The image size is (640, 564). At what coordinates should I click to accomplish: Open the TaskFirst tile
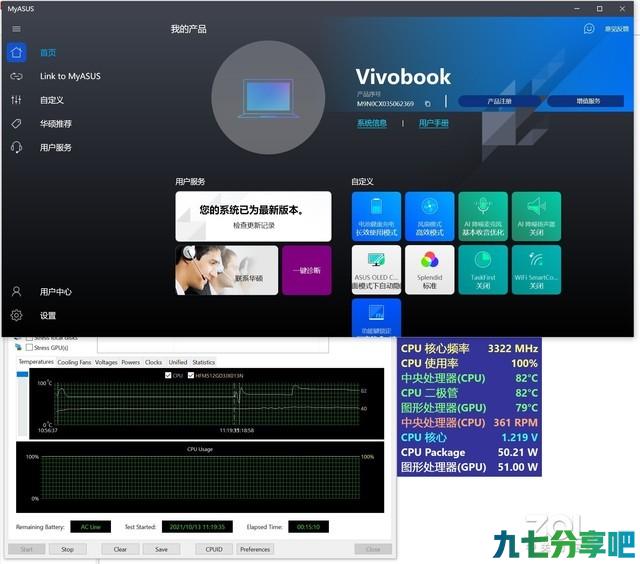pos(483,270)
